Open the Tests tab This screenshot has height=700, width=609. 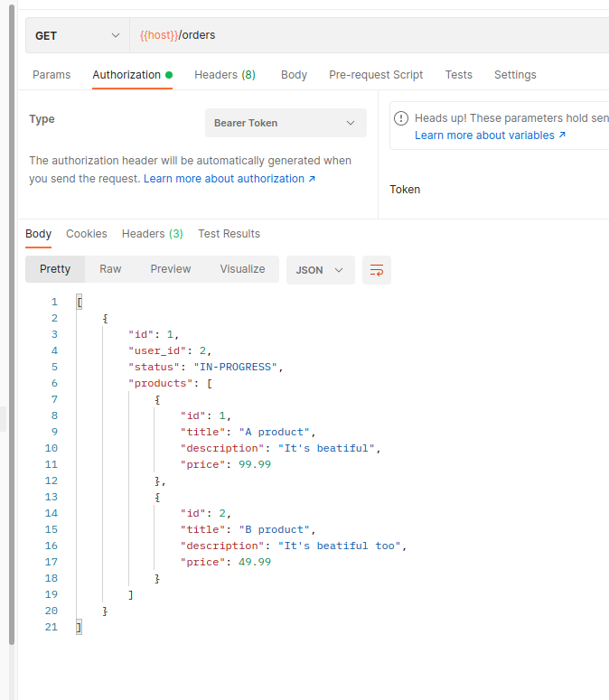(458, 75)
